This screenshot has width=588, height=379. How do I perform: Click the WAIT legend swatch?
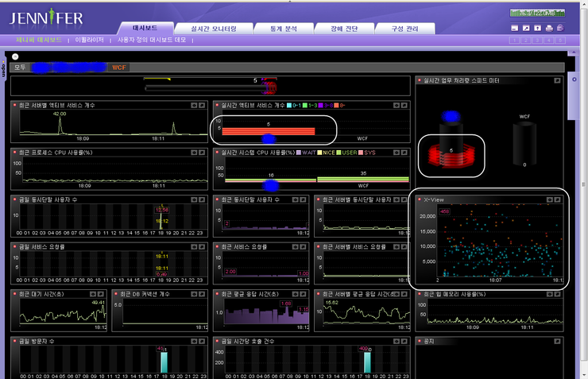tap(299, 153)
